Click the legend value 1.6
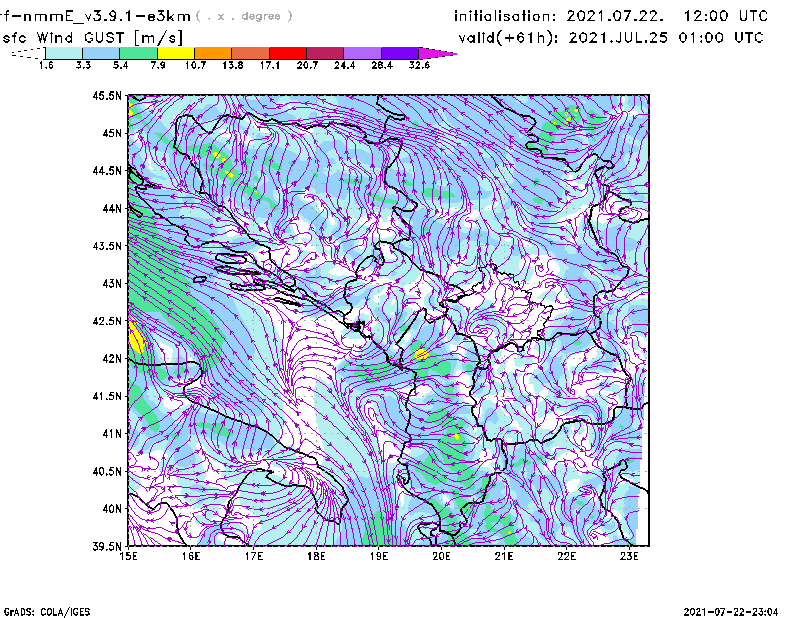This screenshot has width=800, height=618. pos(46,65)
